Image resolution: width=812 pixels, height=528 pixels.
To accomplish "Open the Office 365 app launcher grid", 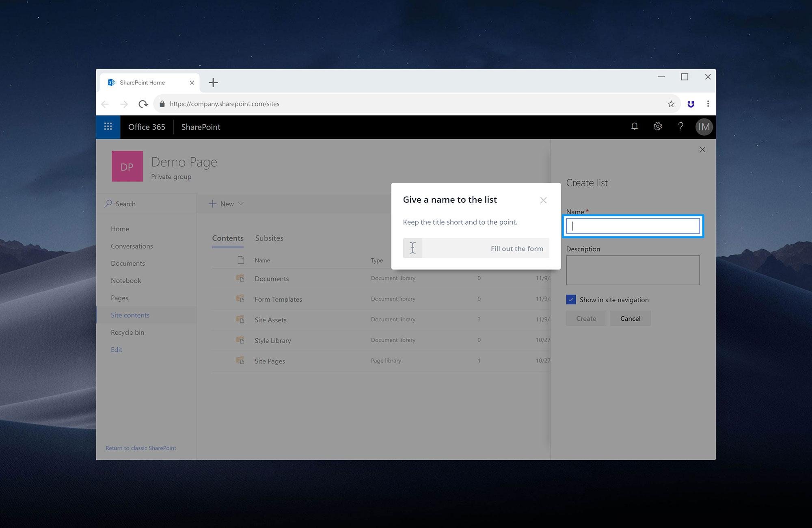I will point(108,127).
